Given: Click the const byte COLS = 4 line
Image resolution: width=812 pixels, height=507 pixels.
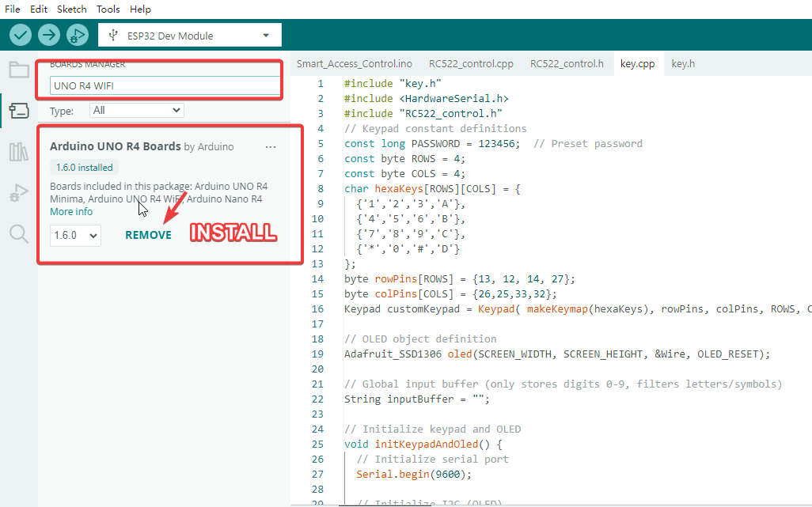Looking at the screenshot, I should (405, 174).
